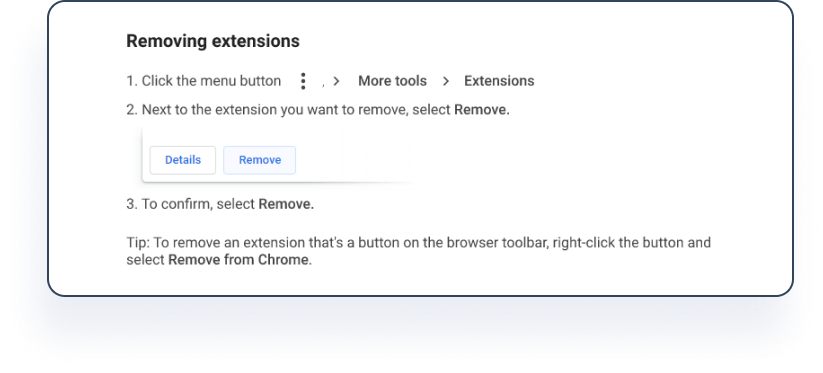Click the blue Remove button
The width and height of the screenshot is (823, 373).
[x=260, y=160]
